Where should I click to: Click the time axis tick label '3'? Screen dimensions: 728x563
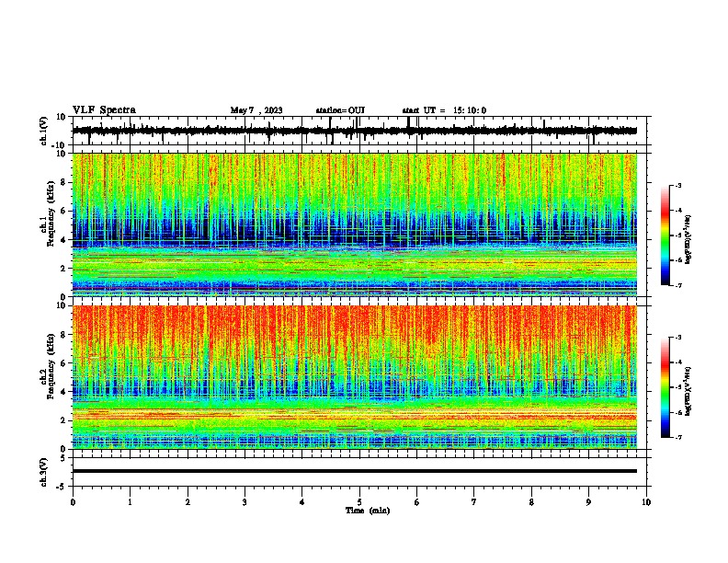(245, 502)
